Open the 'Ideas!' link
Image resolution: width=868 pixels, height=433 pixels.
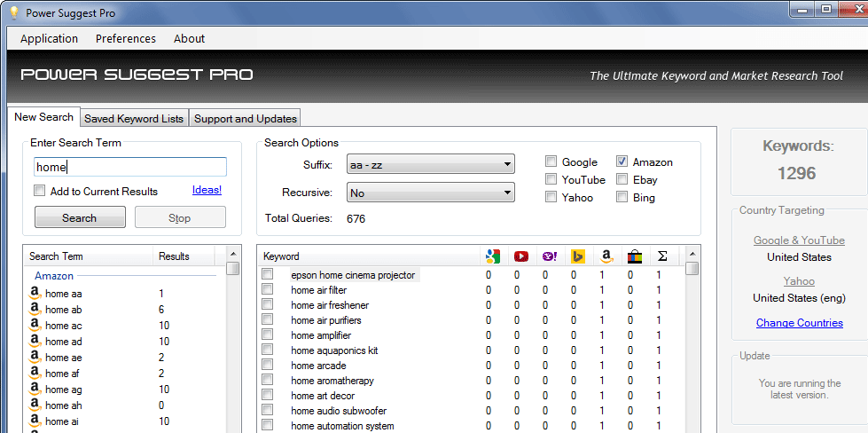tap(207, 190)
